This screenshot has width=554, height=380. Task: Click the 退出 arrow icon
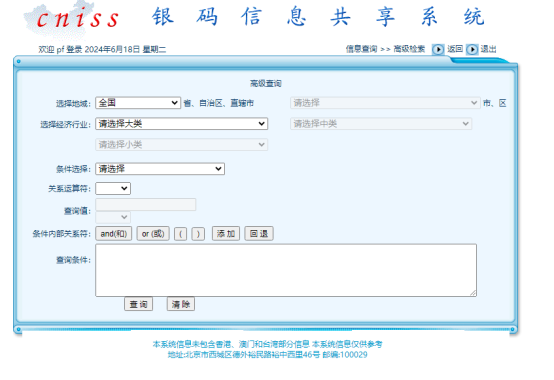472,49
